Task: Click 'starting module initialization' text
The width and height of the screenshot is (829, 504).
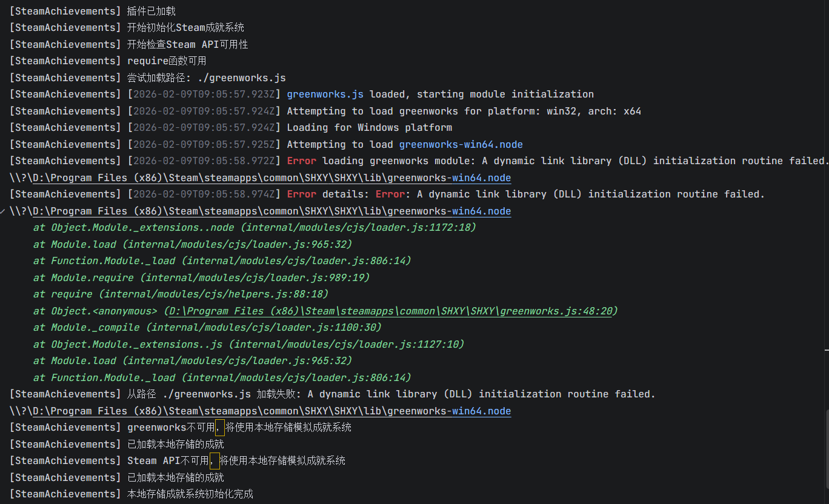Action: pos(505,94)
